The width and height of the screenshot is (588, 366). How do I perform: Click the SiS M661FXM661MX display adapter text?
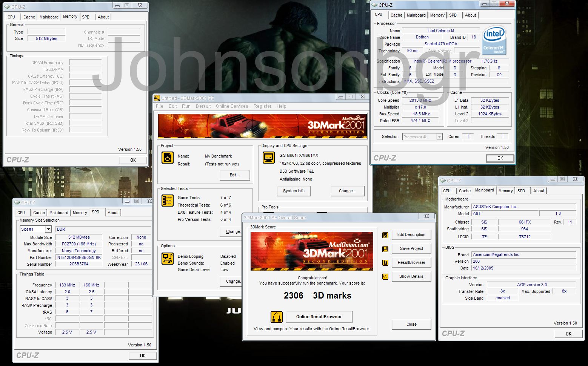click(x=299, y=155)
